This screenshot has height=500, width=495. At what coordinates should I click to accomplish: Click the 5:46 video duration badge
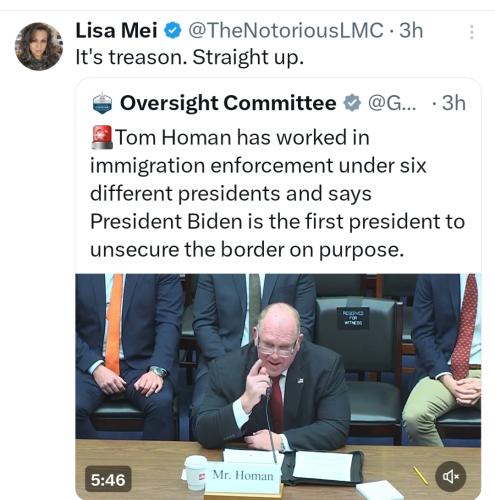pyautogui.click(x=108, y=480)
